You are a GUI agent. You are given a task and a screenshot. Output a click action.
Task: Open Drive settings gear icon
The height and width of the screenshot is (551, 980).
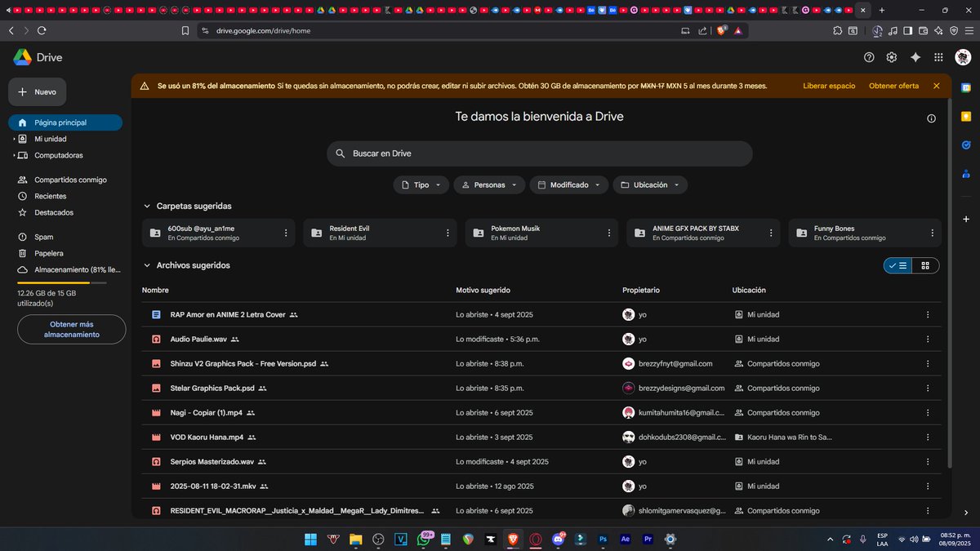[x=892, y=57]
